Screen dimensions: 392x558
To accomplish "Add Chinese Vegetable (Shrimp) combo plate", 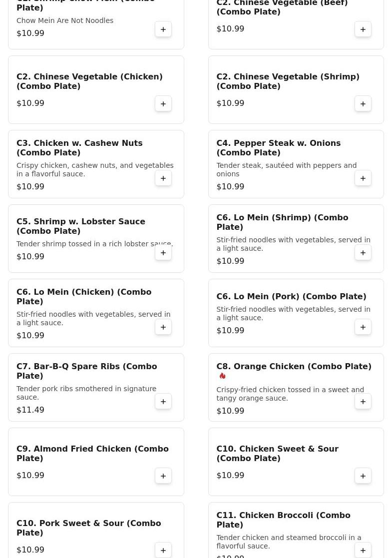I will (363, 104).
